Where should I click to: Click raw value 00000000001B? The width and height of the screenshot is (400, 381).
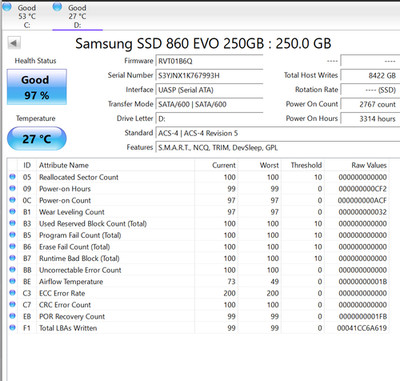(x=363, y=282)
